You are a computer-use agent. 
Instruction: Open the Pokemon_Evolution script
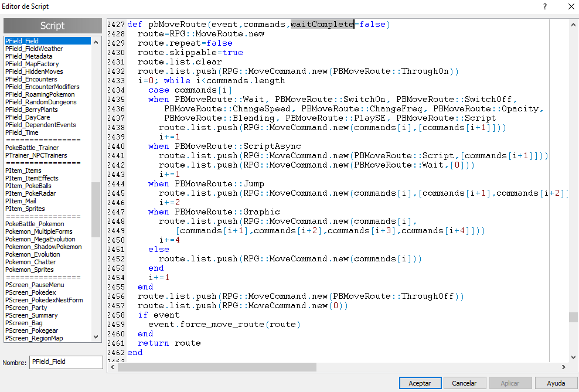click(32, 254)
